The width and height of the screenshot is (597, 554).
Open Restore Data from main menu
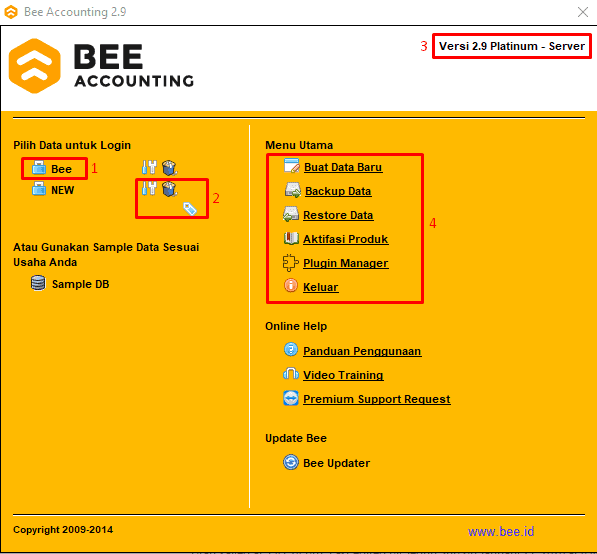coord(338,215)
